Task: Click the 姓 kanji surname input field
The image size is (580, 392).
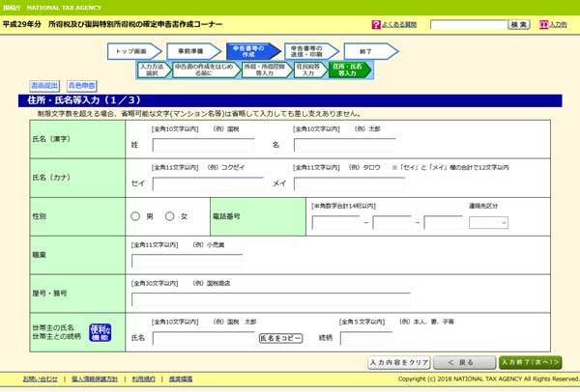Action: click(x=203, y=145)
